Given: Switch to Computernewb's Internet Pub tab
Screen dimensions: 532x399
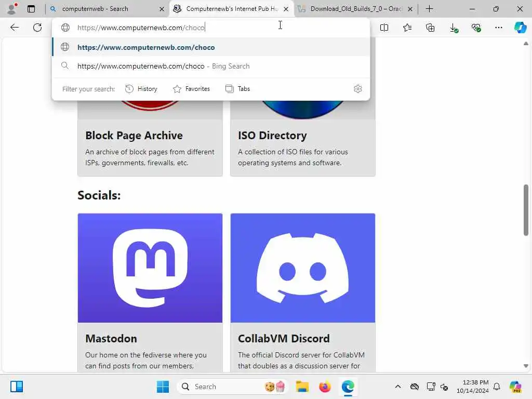Looking at the screenshot, I should click(231, 9).
